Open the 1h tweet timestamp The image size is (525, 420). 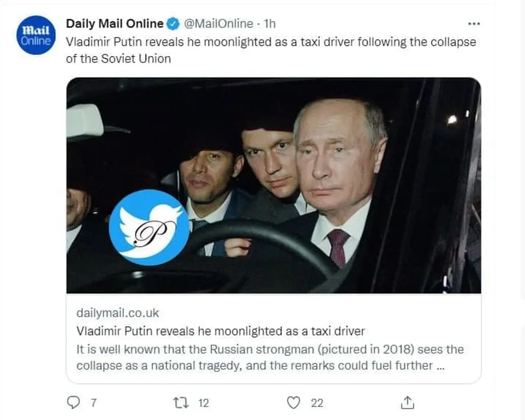click(x=270, y=24)
